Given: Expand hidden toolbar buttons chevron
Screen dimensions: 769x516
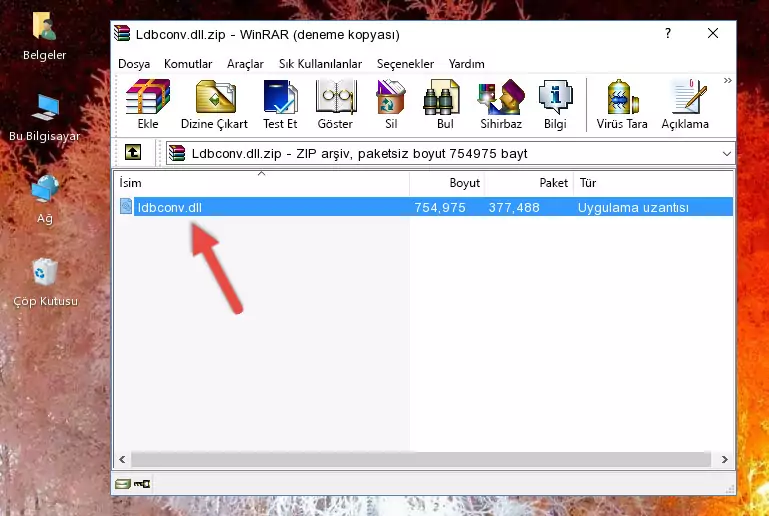Looking at the screenshot, I should tap(727, 80).
